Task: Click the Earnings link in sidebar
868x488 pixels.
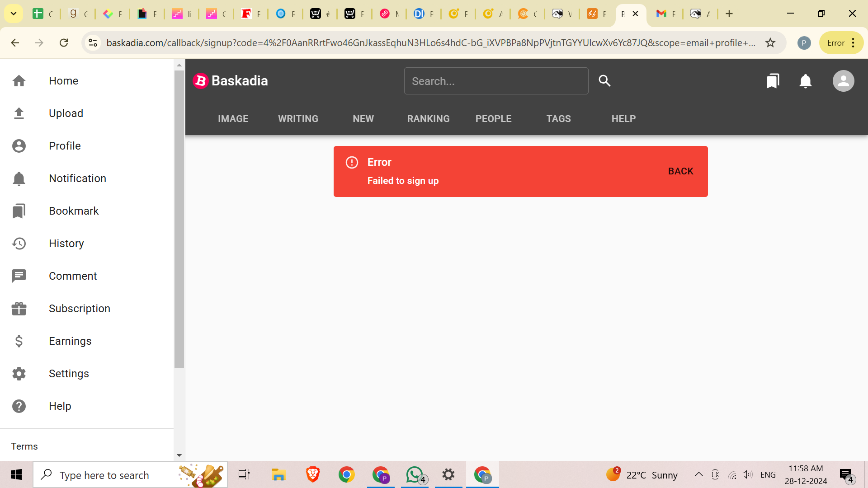Action: click(x=70, y=341)
